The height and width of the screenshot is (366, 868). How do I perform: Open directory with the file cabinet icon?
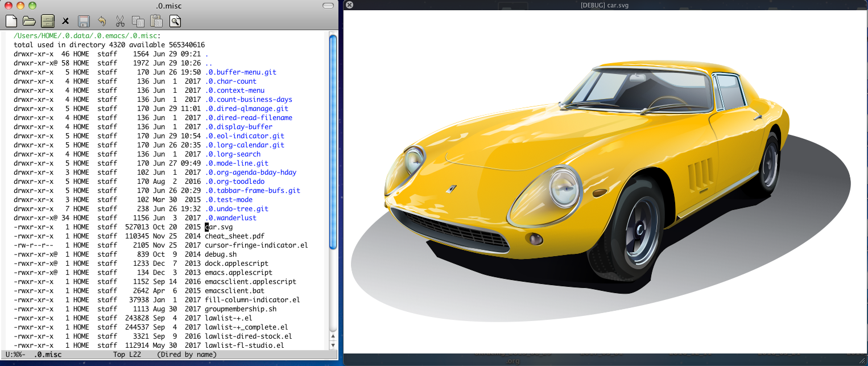point(47,22)
